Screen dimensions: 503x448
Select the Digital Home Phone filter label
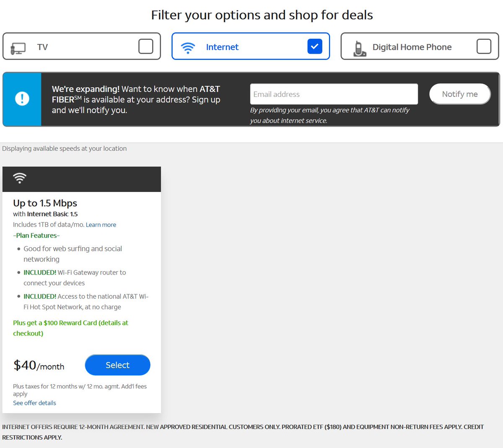point(412,47)
